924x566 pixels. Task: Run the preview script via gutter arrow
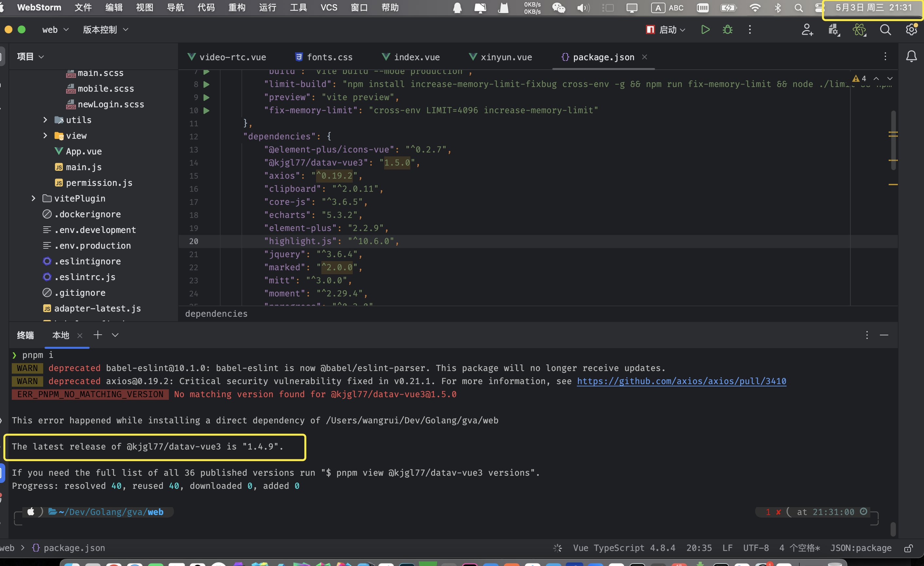[206, 97]
